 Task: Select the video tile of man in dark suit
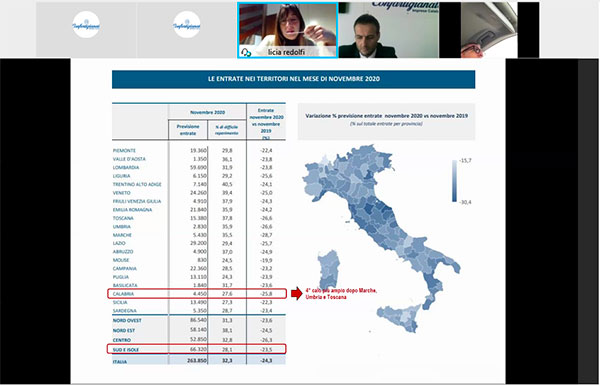pyautogui.click(x=388, y=30)
